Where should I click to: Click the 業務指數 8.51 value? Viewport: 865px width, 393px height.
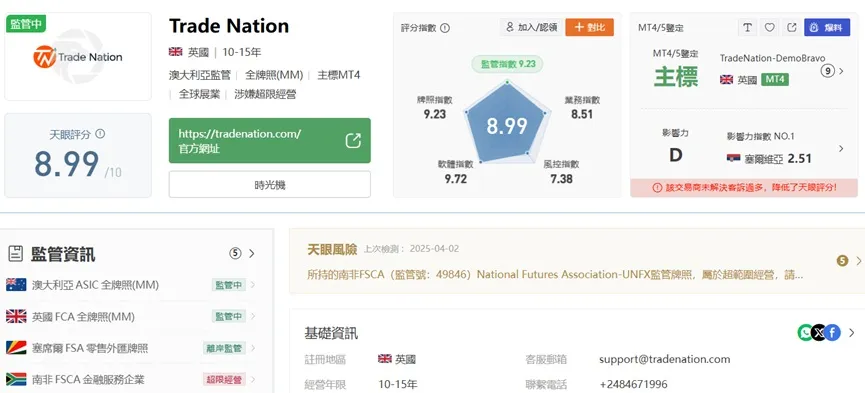[582, 114]
